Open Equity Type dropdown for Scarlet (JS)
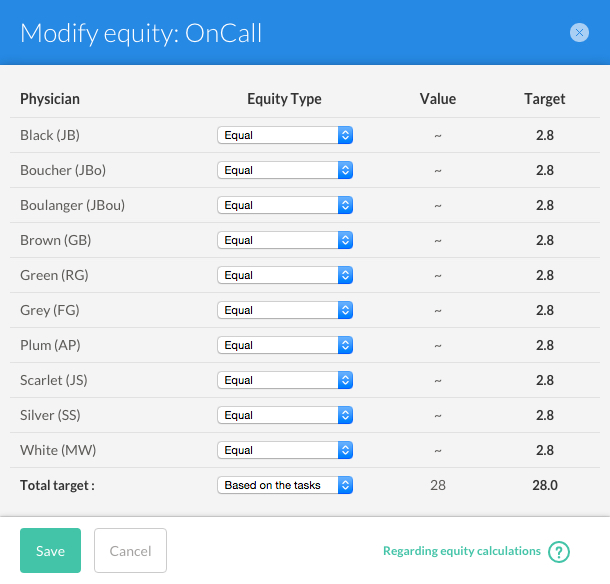This screenshot has width=610, height=584. click(x=285, y=380)
